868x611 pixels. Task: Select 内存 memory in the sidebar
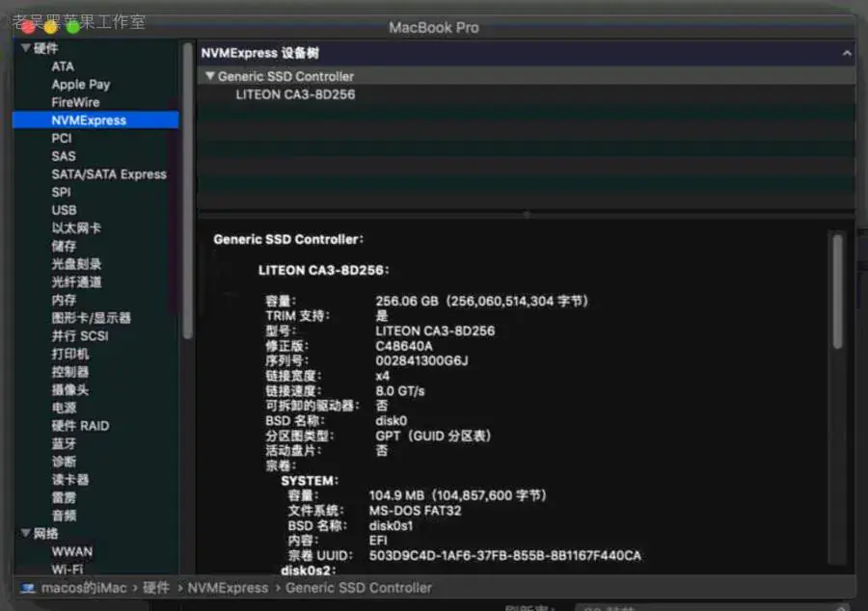pos(64,300)
